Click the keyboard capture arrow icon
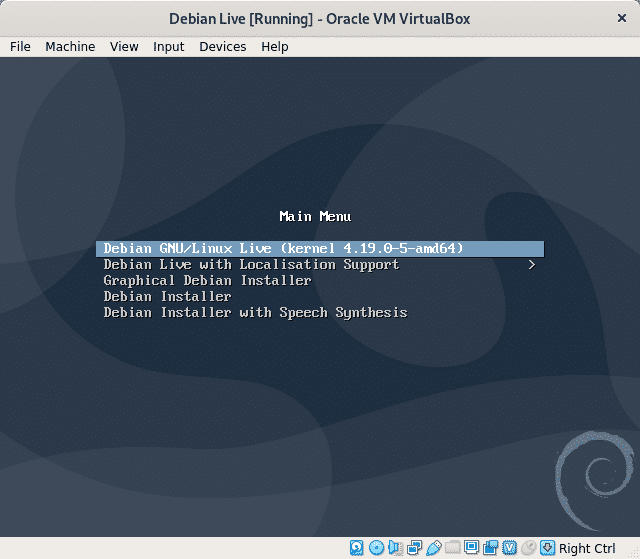Image resolution: width=640 pixels, height=559 pixels. (x=547, y=548)
